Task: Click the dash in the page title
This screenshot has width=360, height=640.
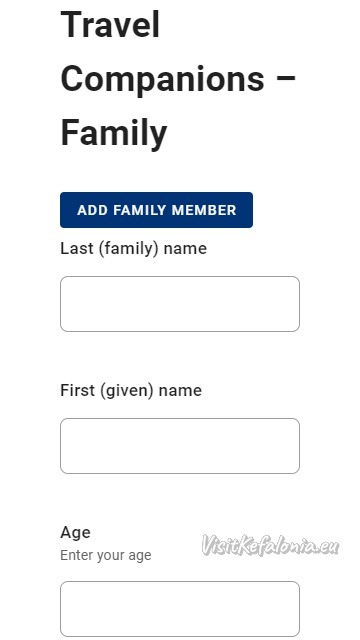Action: 286,78
